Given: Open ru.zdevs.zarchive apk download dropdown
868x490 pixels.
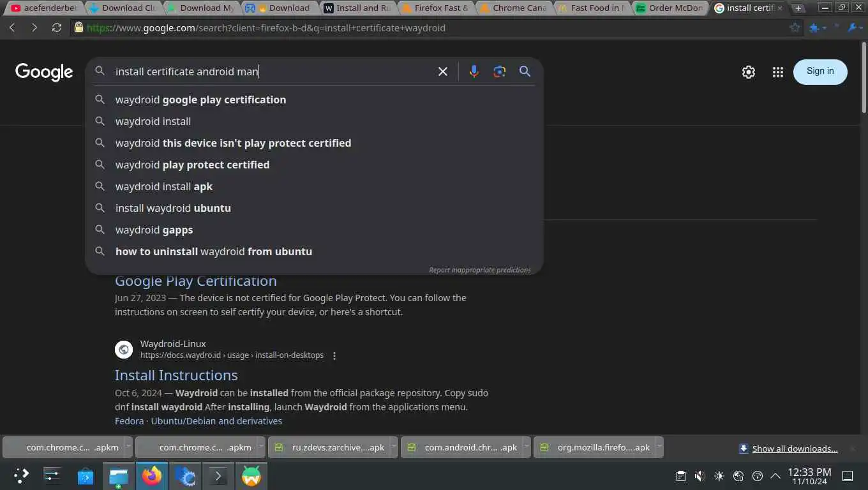Looking at the screenshot, I should 393,447.
